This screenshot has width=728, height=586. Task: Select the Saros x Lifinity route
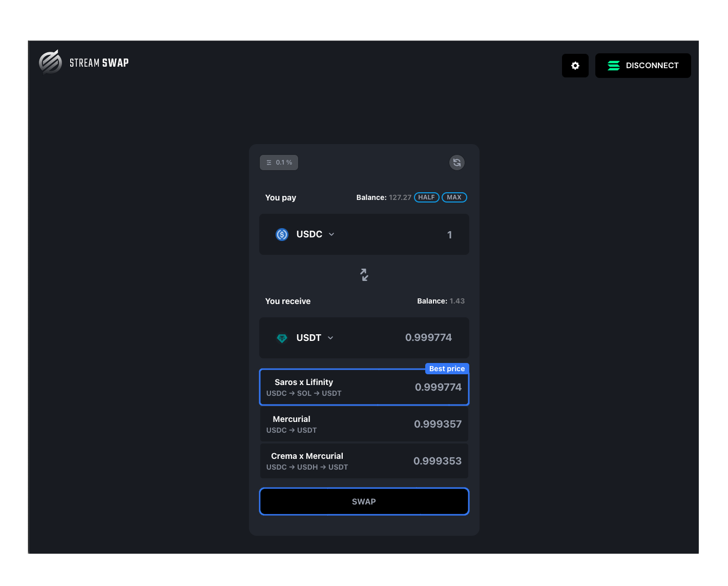(364, 387)
